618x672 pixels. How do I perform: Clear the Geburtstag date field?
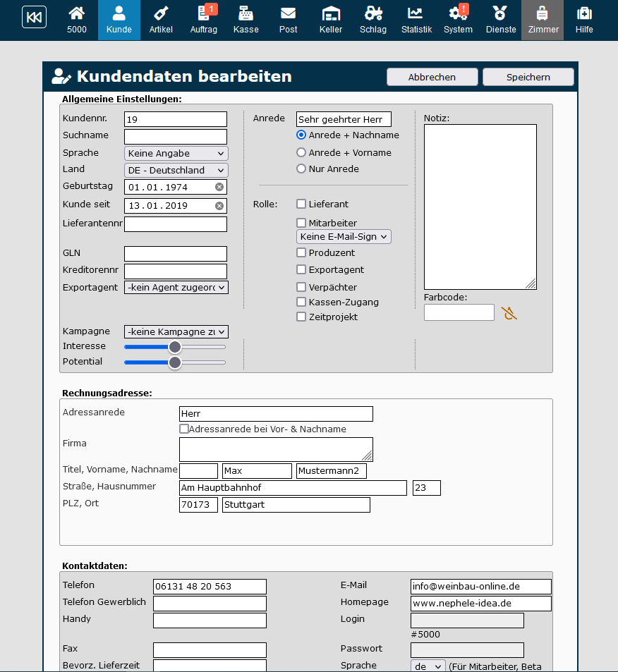tap(219, 187)
